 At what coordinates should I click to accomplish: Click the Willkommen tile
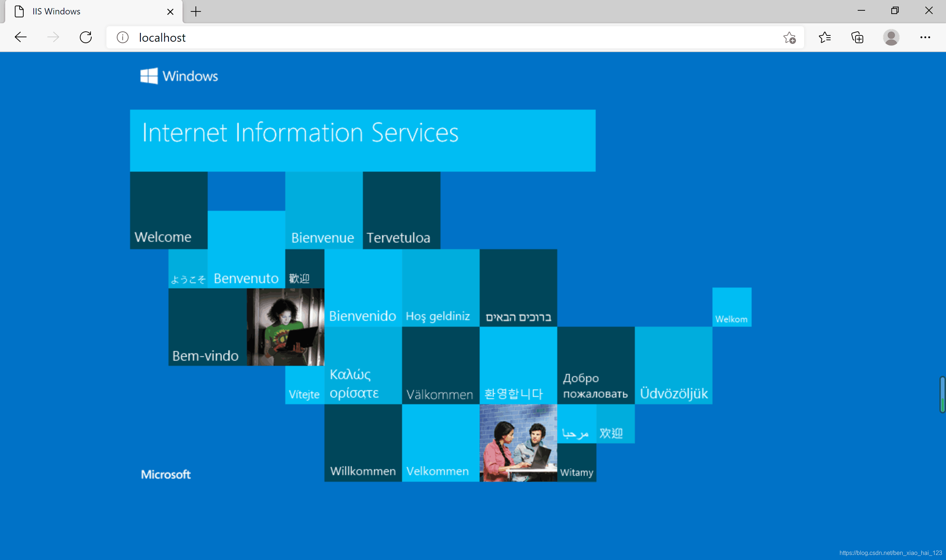(363, 442)
